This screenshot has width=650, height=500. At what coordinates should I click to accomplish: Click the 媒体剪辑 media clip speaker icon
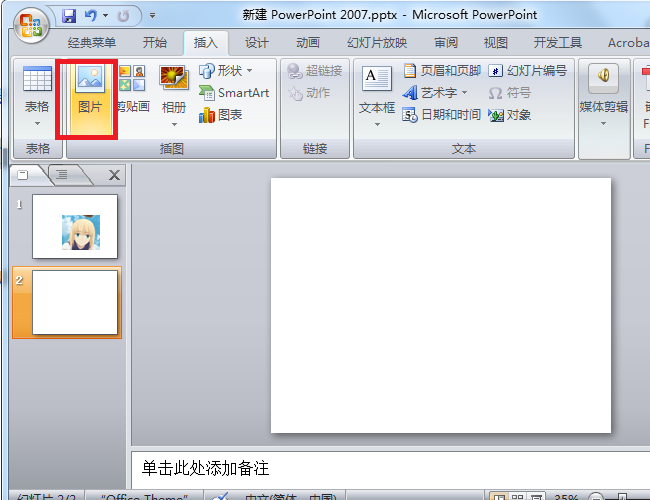(x=604, y=78)
